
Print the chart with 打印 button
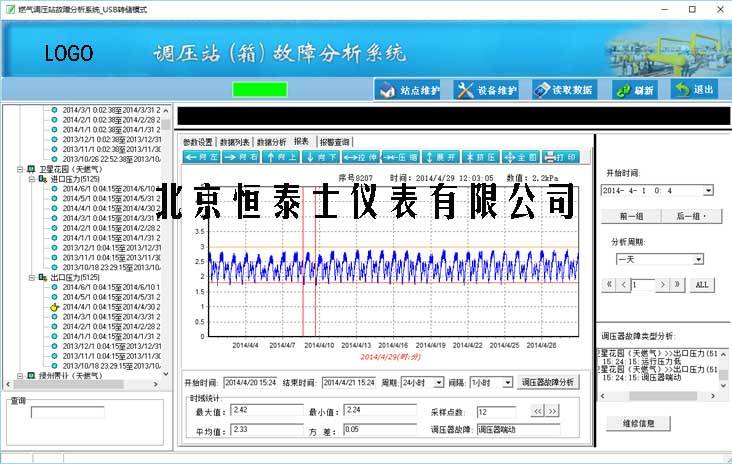pyautogui.click(x=561, y=157)
